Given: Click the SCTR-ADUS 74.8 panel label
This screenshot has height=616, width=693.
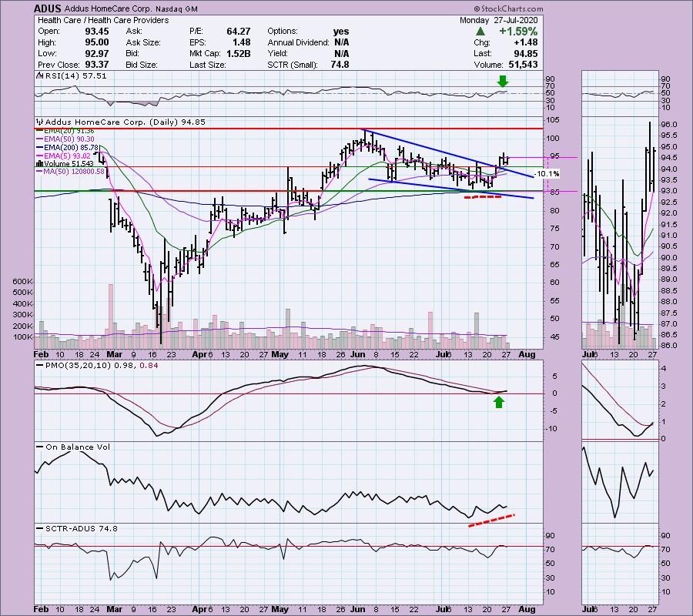Looking at the screenshot, I should point(82,528).
